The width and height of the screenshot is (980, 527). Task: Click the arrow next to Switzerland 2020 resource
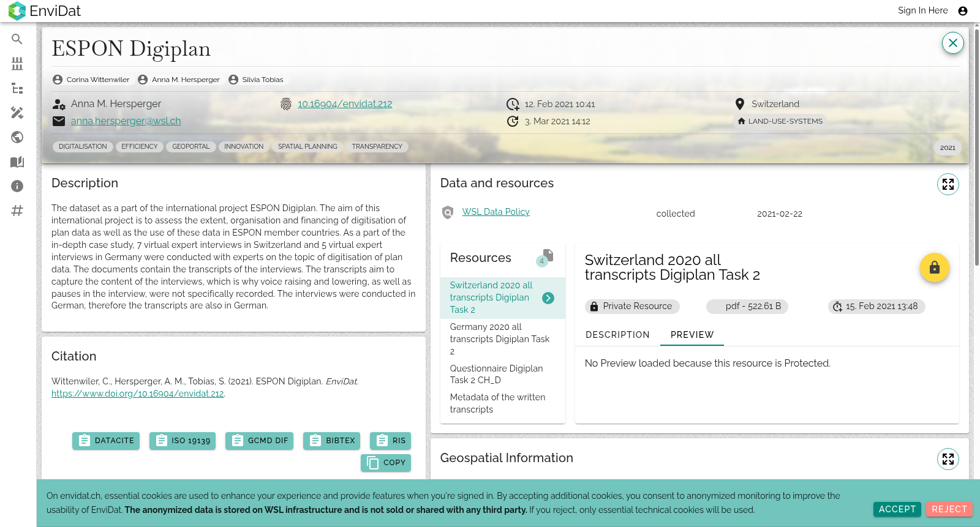pyautogui.click(x=548, y=298)
